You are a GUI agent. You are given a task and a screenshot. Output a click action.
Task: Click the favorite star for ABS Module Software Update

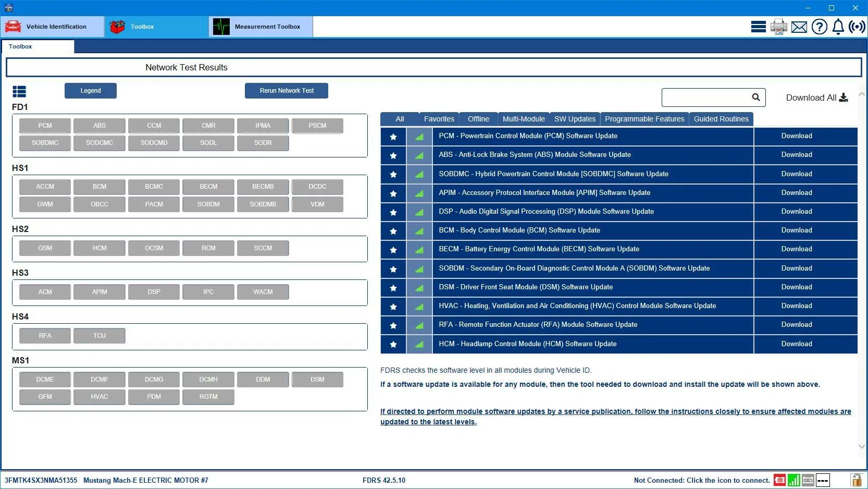[x=393, y=155]
